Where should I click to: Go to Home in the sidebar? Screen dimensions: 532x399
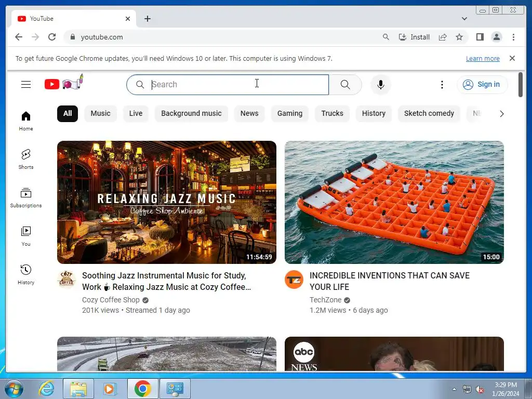pos(26,121)
